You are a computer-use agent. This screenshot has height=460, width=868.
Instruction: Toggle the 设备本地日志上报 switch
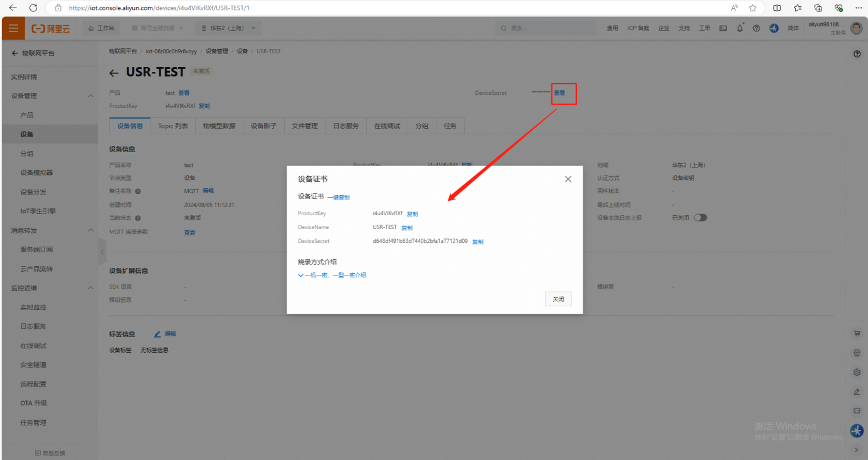point(700,218)
